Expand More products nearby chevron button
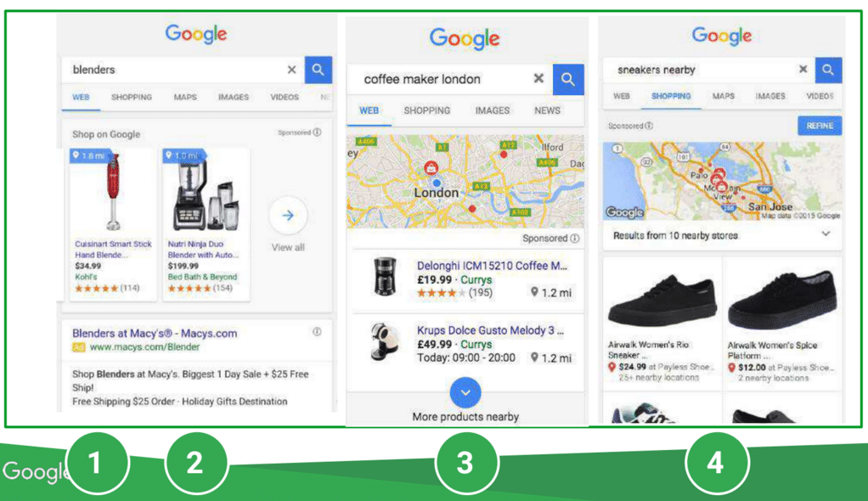The image size is (868, 501). (x=465, y=392)
